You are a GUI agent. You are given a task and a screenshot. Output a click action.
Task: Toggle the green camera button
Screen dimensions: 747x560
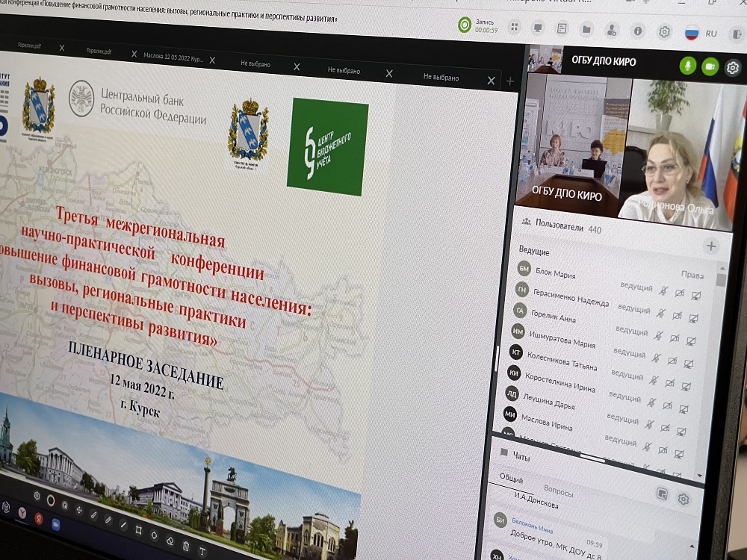[x=710, y=66]
